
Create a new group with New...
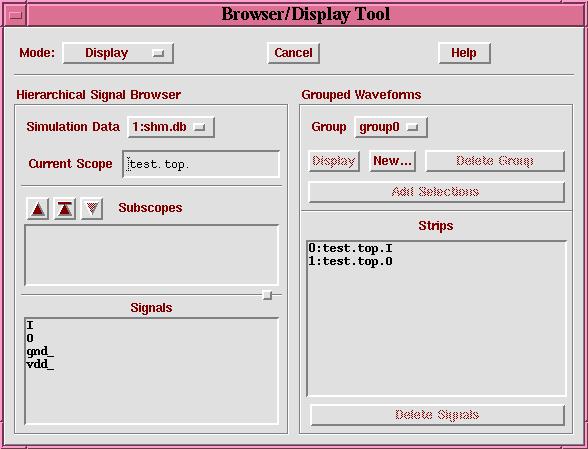coord(392,161)
